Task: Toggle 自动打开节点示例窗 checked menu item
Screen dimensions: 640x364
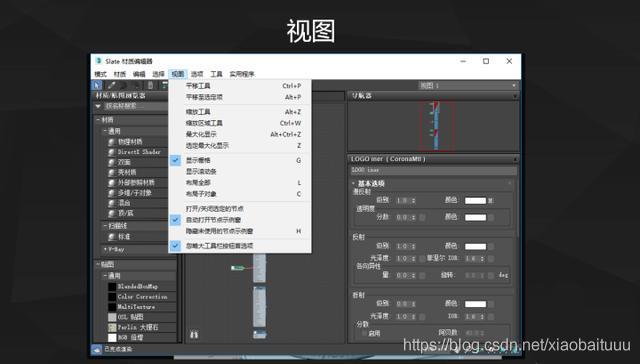Action: [240, 220]
